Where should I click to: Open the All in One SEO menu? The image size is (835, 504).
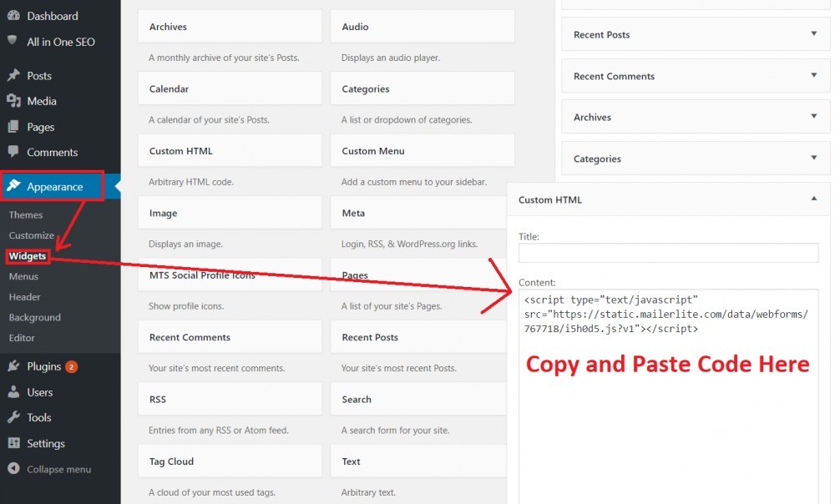coord(61,42)
